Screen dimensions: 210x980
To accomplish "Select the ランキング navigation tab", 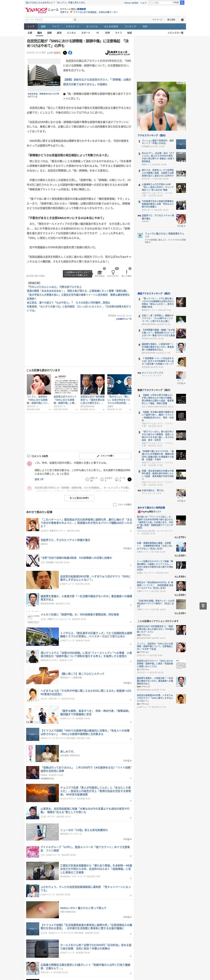I will [x=130, y=27].
